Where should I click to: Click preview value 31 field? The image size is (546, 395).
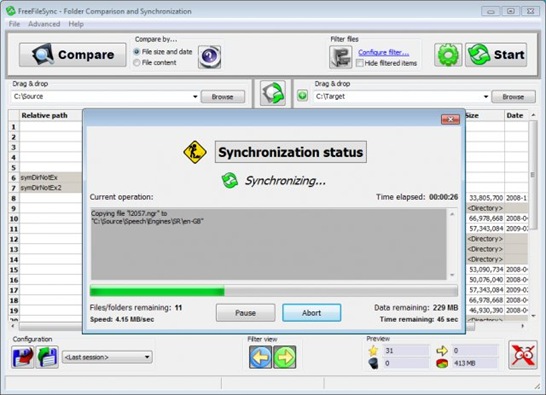pyautogui.click(x=406, y=351)
